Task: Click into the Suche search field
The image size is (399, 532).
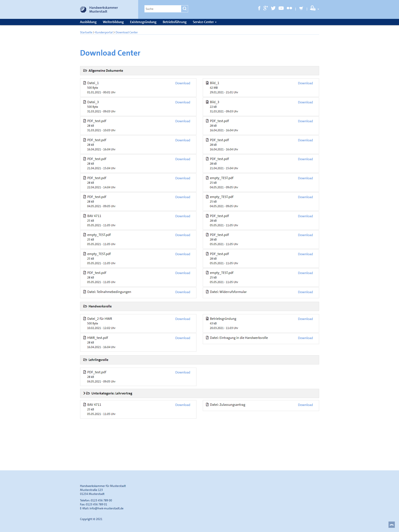Action: [162, 9]
